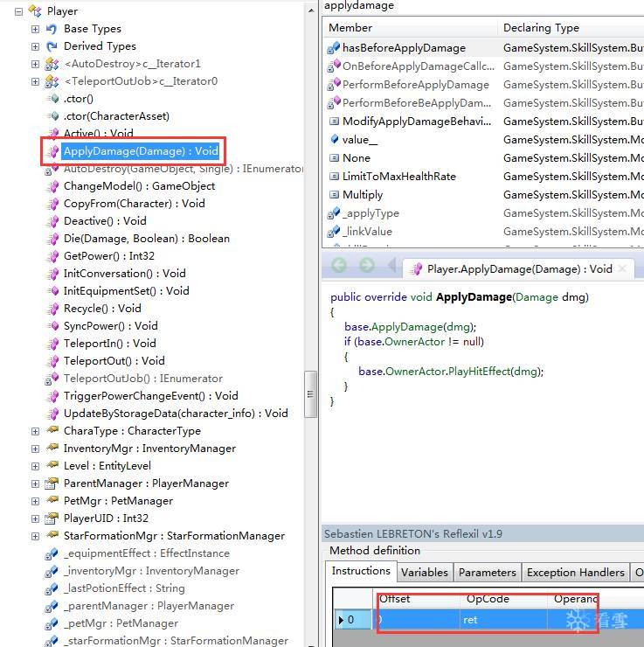Image resolution: width=644 pixels, height=647 pixels.
Task: Click the navigate forward green arrow
Action: point(367,265)
